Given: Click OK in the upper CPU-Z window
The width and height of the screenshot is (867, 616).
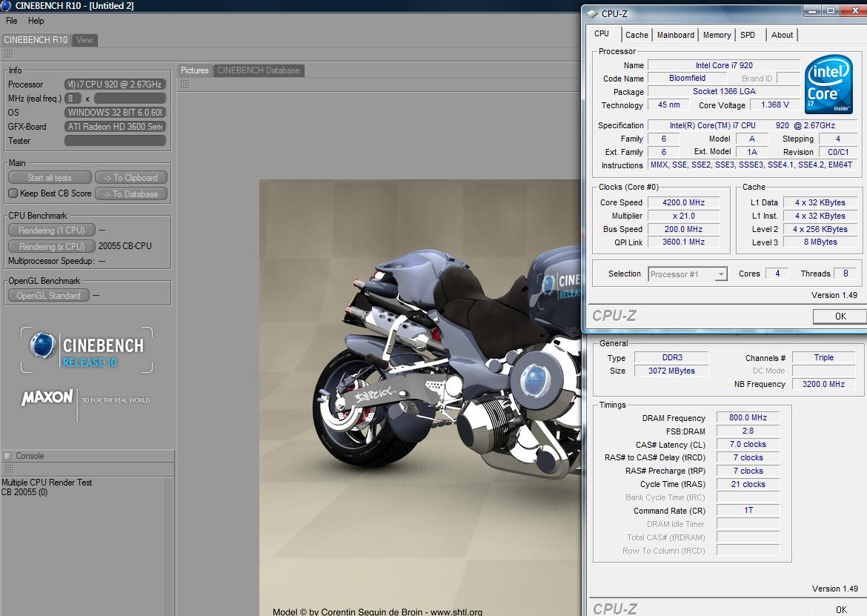Looking at the screenshot, I should 840,317.
